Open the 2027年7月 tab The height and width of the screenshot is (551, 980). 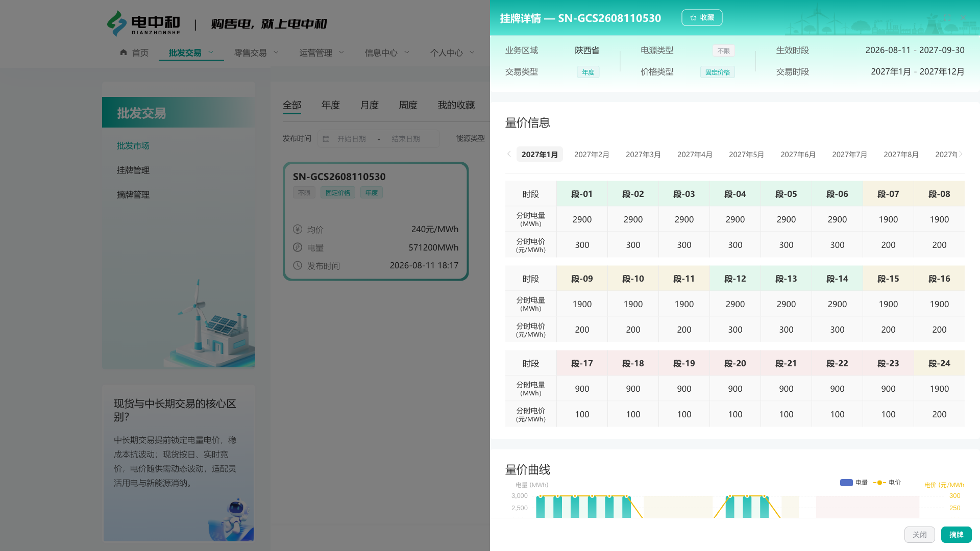point(849,154)
